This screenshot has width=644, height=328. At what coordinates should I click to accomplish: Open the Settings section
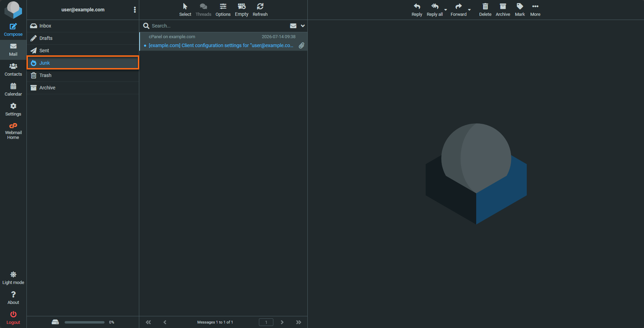click(13, 110)
